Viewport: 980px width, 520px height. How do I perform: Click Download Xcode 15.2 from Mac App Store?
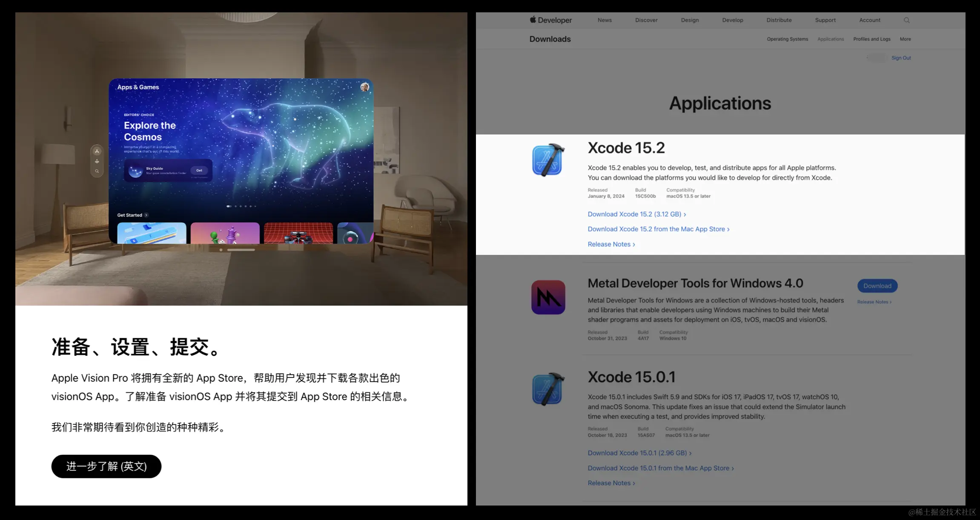(x=659, y=229)
